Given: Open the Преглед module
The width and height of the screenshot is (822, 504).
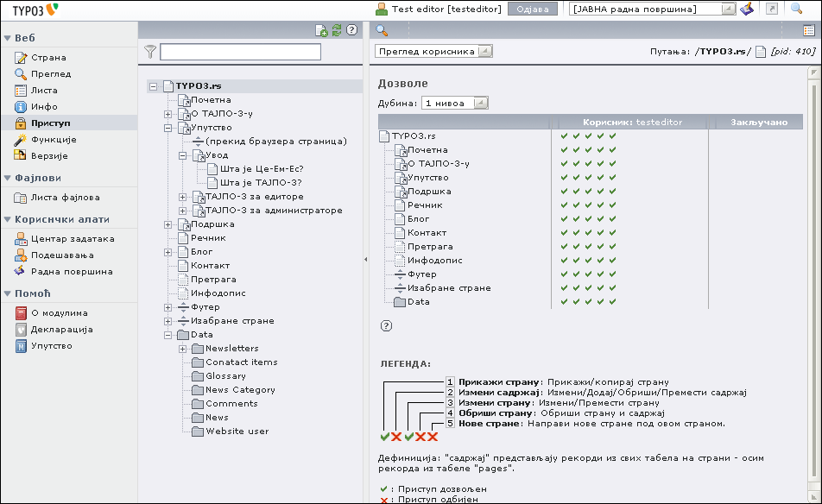Looking at the screenshot, I should [x=51, y=74].
